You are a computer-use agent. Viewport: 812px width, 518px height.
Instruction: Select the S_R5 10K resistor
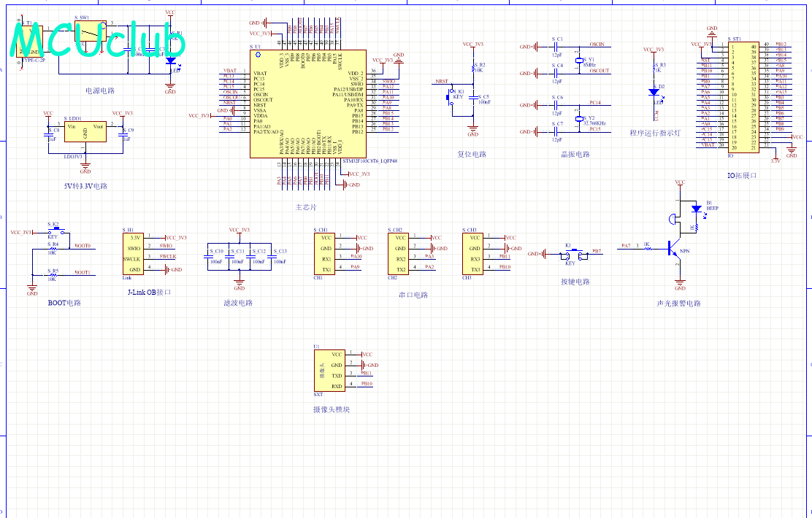tap(53, 275)
